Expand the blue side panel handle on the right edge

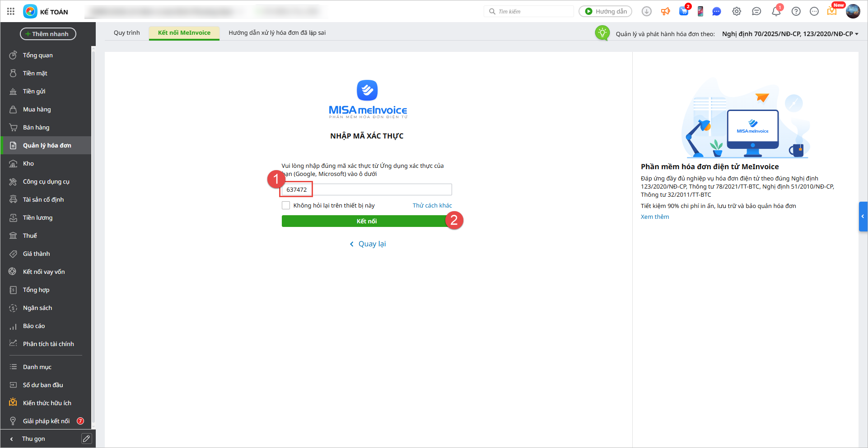pyautogui.click(x=863, y=217)
